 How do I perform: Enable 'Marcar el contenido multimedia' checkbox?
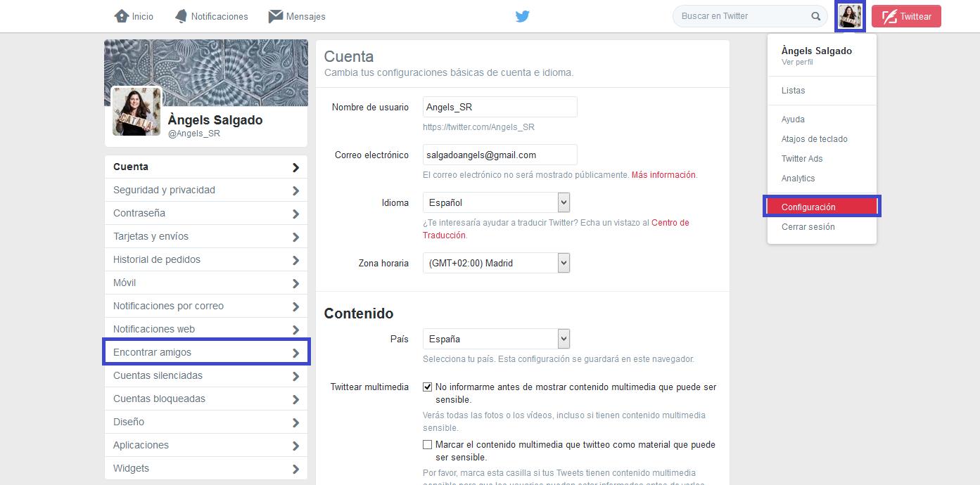tap(427, 445)
